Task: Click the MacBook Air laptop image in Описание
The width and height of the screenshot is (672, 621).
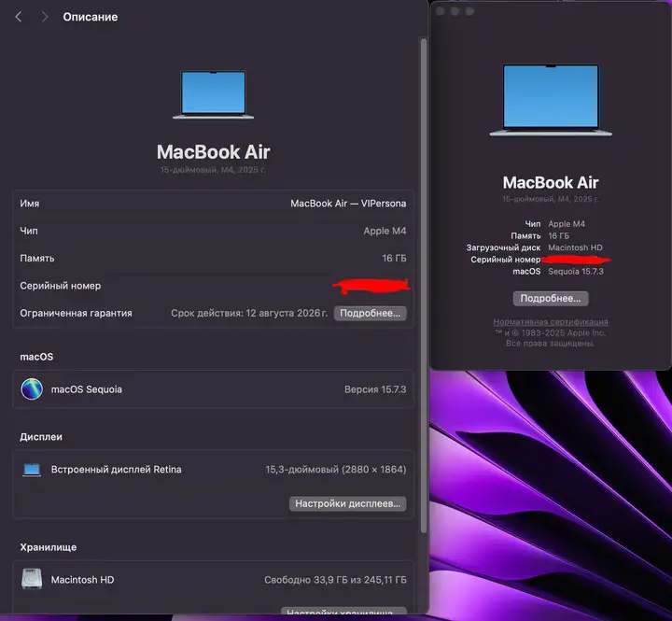Action: pos(214,95)
